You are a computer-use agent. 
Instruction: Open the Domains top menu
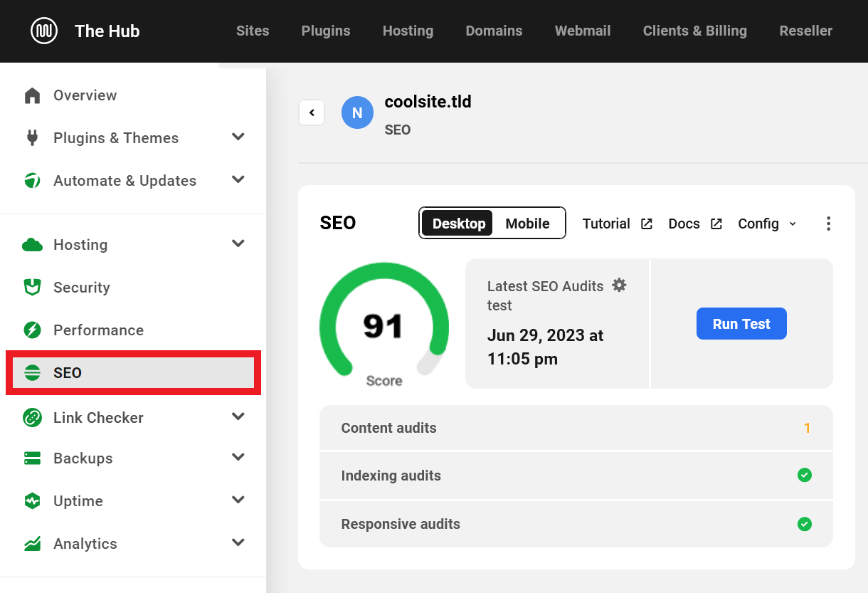494,31
